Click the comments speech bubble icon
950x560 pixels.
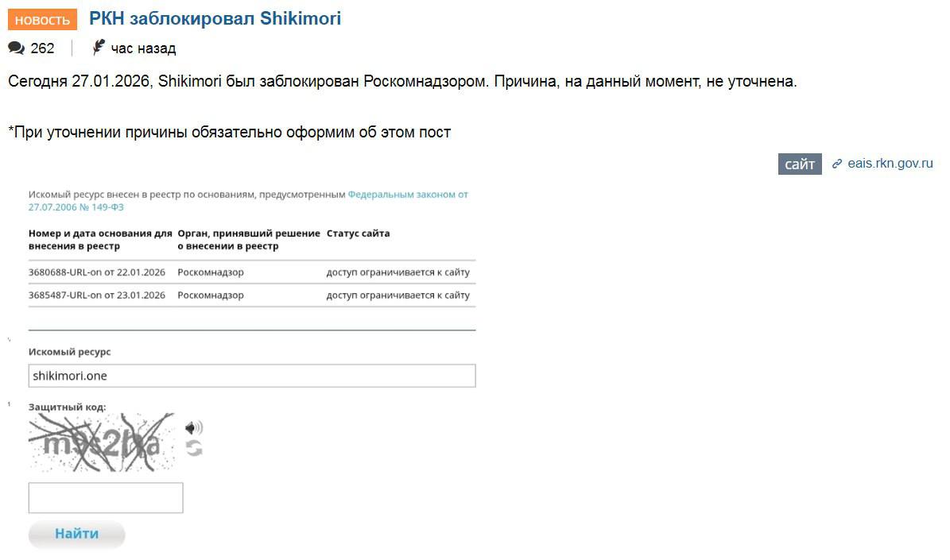pos(15,48)
